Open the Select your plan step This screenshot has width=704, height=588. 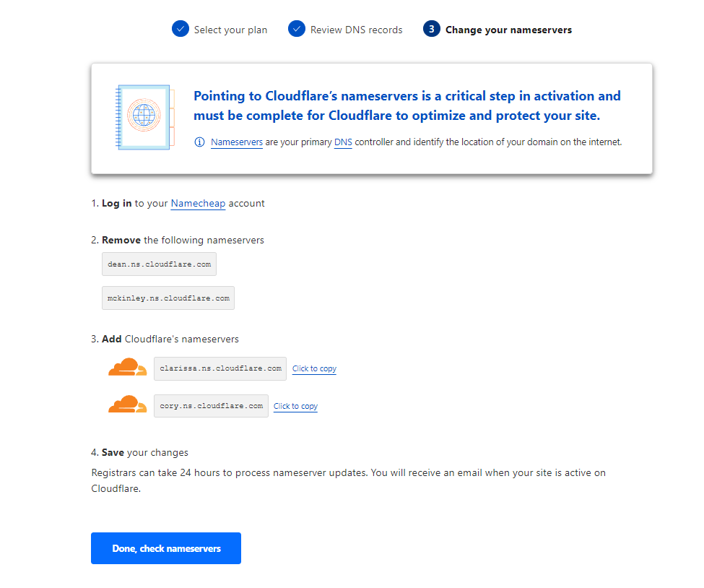230,30
